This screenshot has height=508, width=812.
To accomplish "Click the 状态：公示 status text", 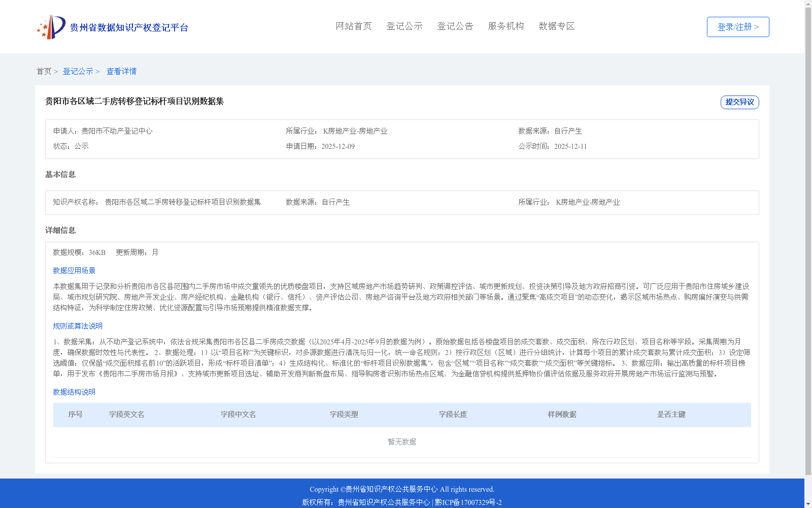I will pos(71,146).
